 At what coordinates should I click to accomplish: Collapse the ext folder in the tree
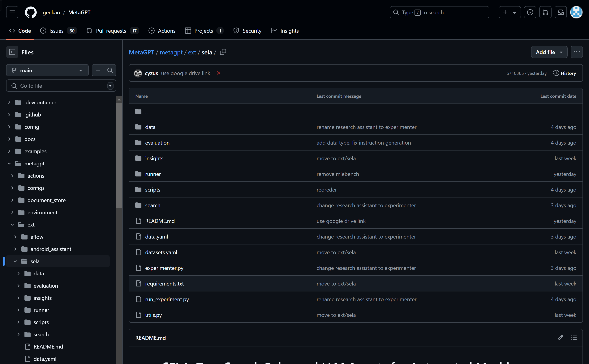click(x=12, y=225)
